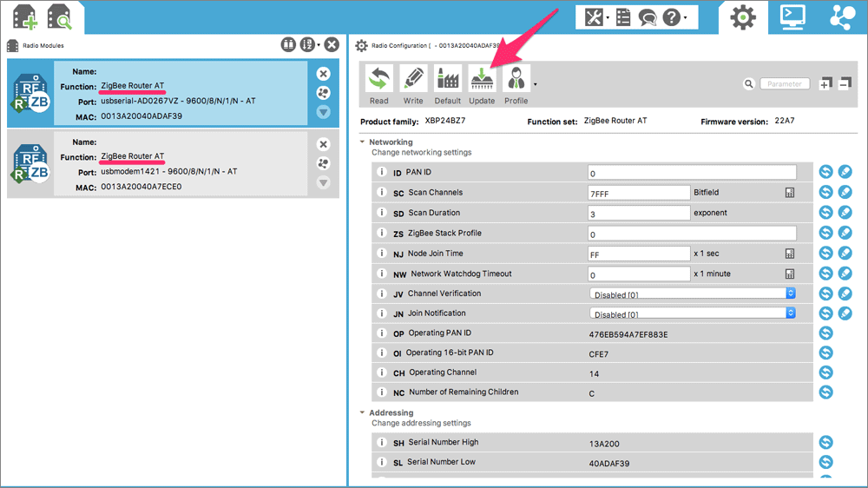Refresh the Scan Channels parameter
868x488 pixels.
coord(826,192)
